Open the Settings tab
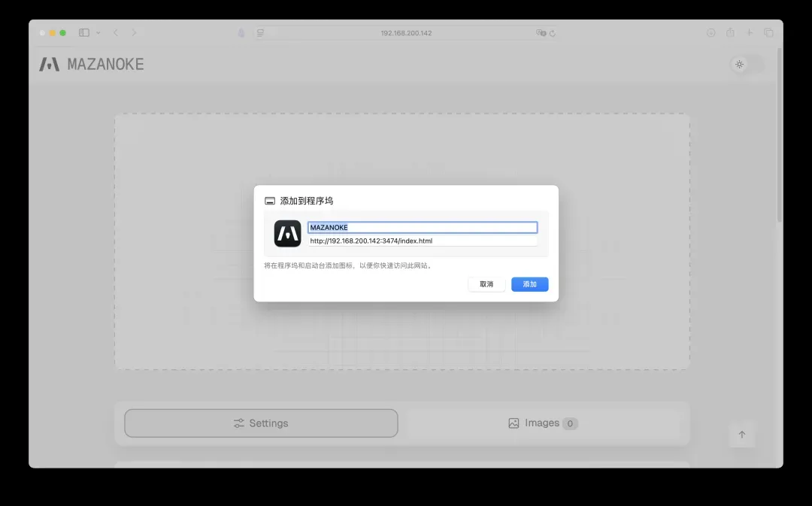Viewport: 812px width, 506px height. click(x=261, y=423)
